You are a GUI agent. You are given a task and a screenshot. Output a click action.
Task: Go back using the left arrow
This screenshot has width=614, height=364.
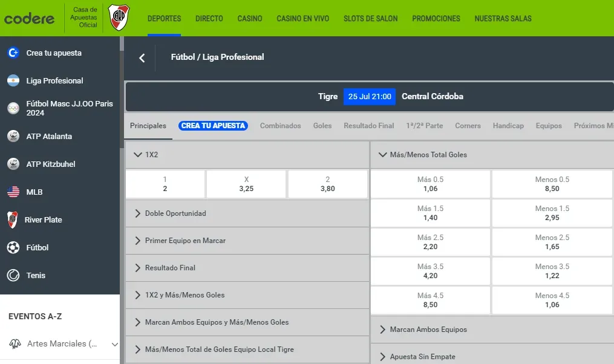[x=142, y=58]
